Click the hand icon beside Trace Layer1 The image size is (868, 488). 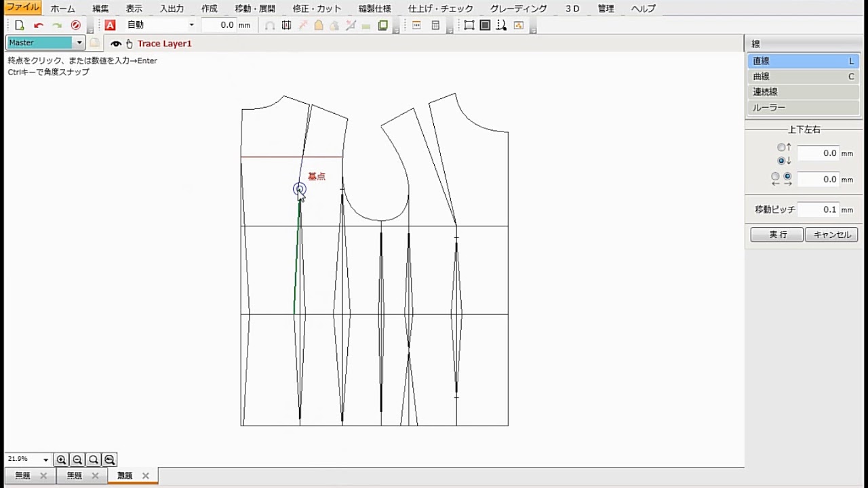129,43
